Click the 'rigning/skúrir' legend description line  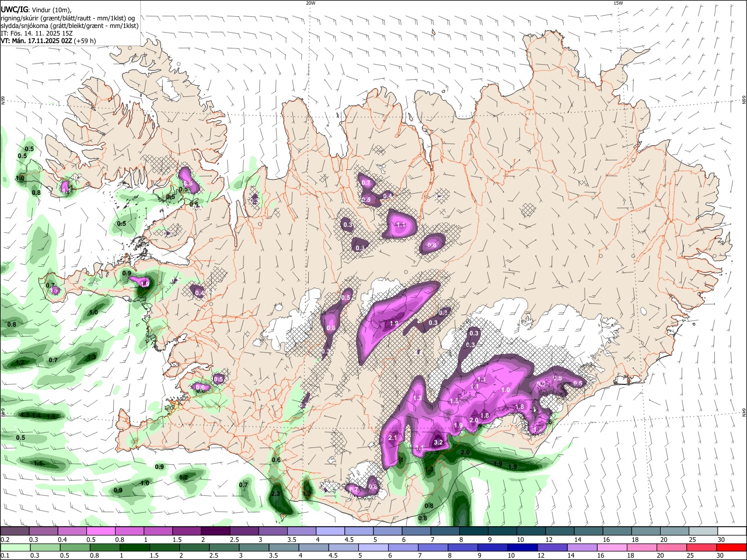coord(67,18)
